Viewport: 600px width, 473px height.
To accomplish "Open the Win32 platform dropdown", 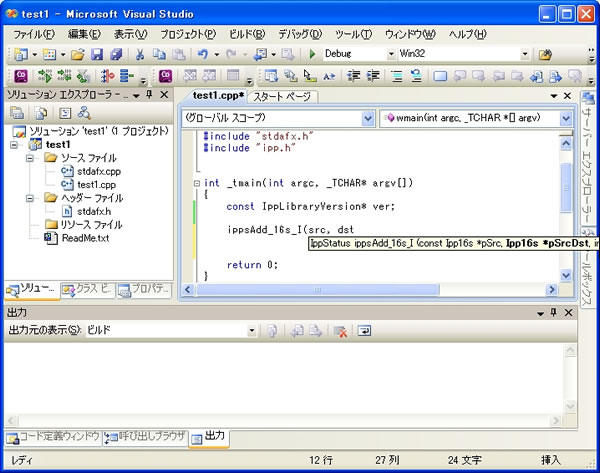I will (x=525, y=54).
